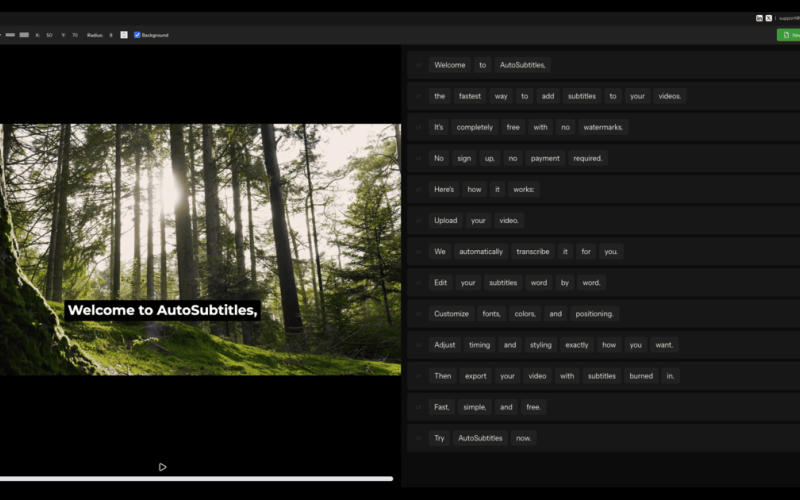This screenshot has height=500, width=800.
Task: Click the forest video preview frame
Action: 200,249
